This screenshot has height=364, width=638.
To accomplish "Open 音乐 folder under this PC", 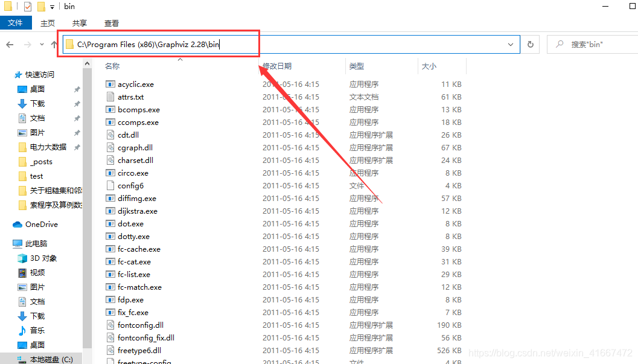I will point(37,330).
